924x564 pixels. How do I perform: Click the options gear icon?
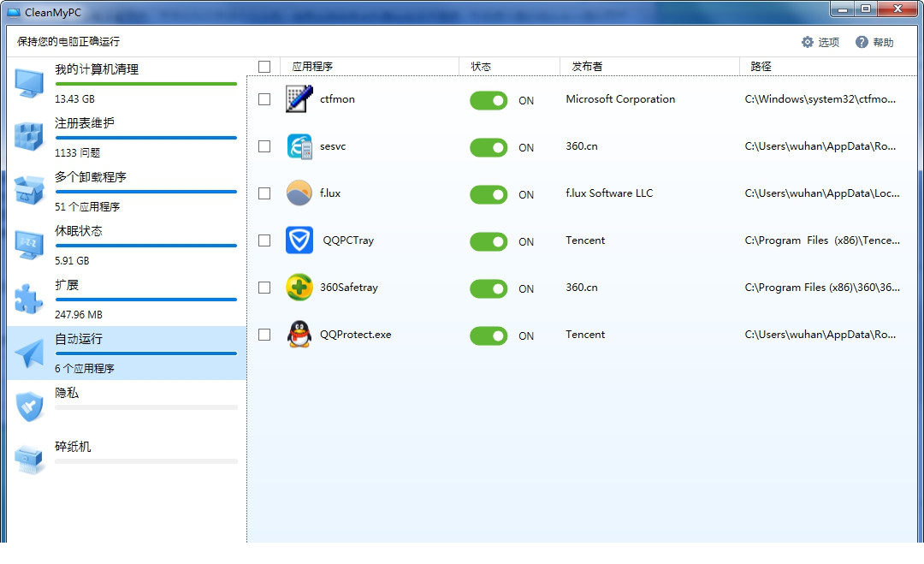tap(808, 42)
